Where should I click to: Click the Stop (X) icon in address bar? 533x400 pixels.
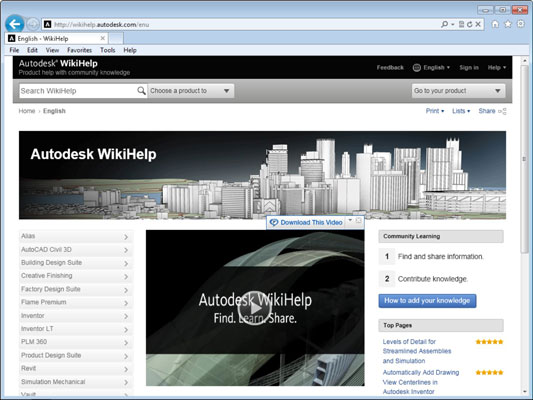(x=478, y=24)
